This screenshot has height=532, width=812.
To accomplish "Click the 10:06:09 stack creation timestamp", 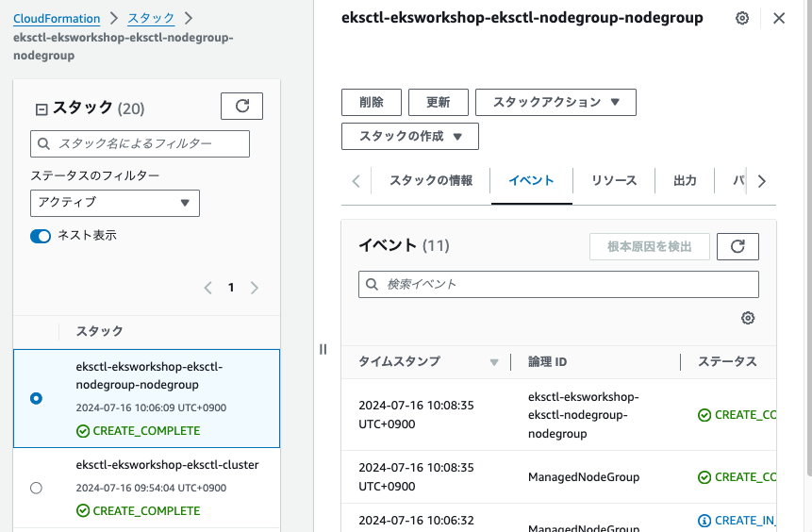I will 151,407.
